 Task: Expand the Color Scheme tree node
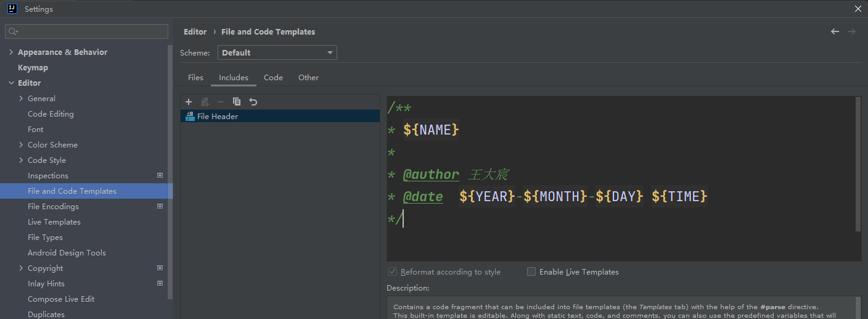pos(21,145)
